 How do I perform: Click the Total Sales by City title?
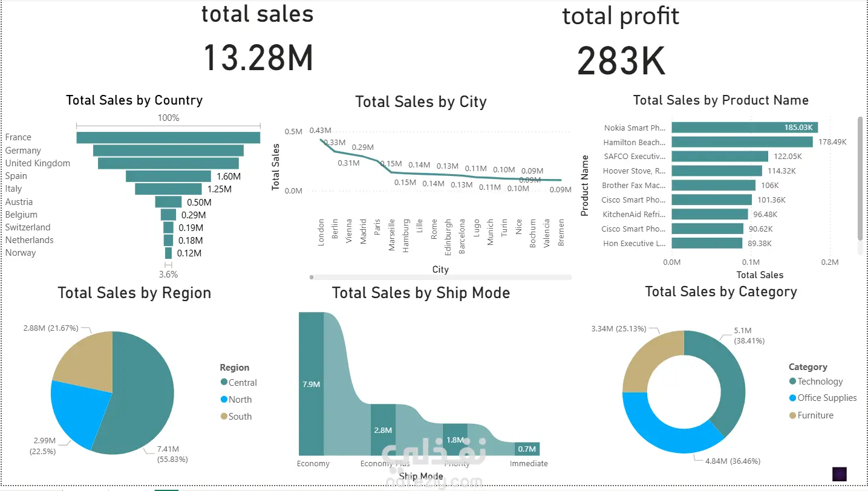click(x=421, y=102)
